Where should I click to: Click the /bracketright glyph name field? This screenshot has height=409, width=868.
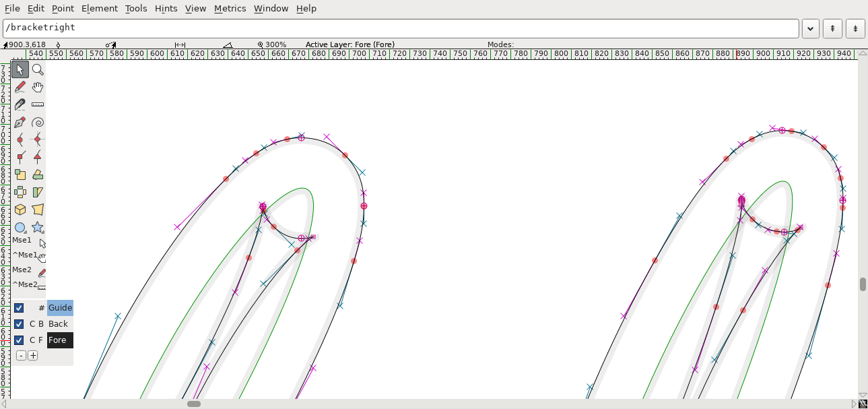401,28
